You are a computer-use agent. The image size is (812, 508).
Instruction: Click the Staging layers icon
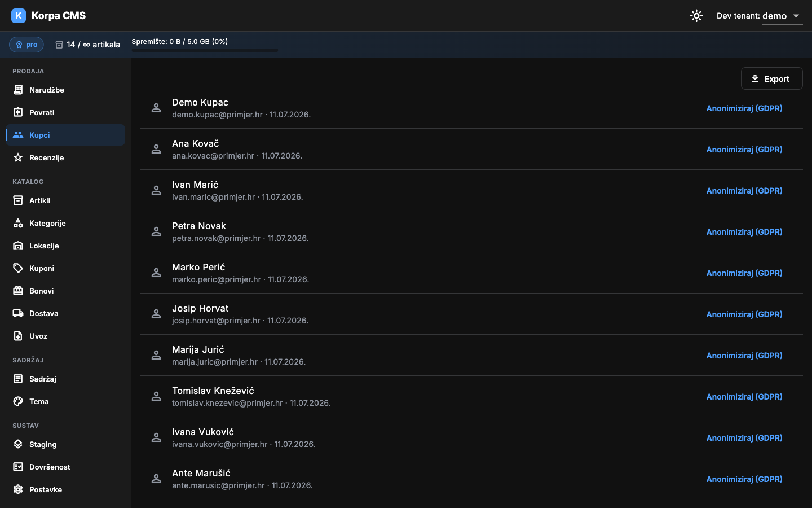(x=18, y=444)
